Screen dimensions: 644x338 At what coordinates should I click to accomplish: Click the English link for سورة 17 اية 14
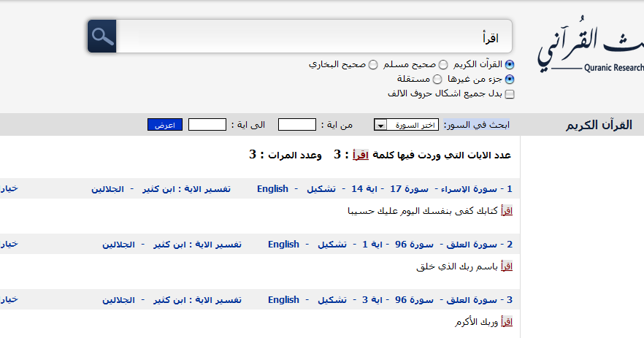click(x=273, y=189)
